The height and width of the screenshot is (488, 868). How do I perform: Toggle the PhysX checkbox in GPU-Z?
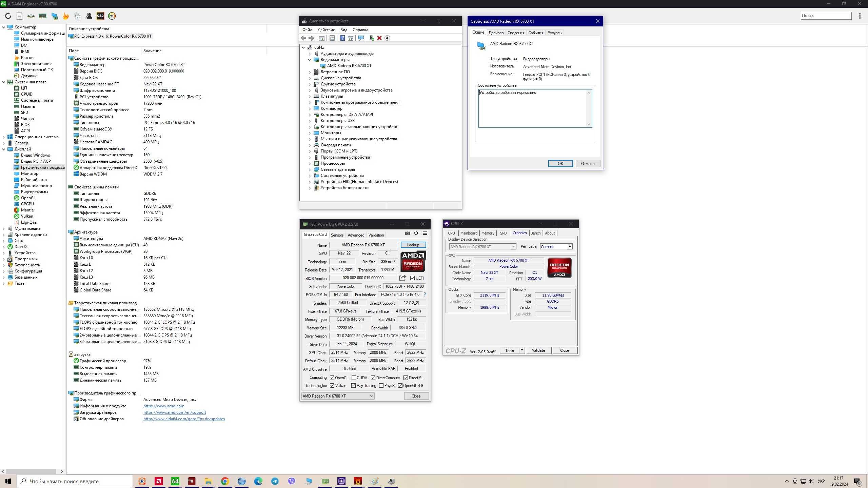click(381, 386)
